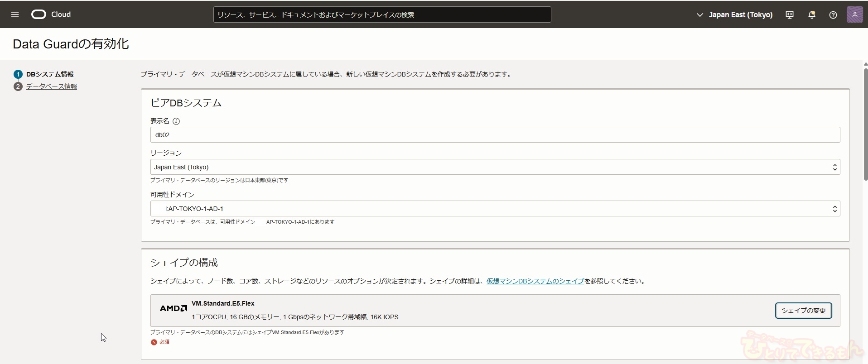Click the 1コアOCPU, 16 GB shape details text
Image resolution: width=868 pixels, height=364 pixels.
coord(295,317)
